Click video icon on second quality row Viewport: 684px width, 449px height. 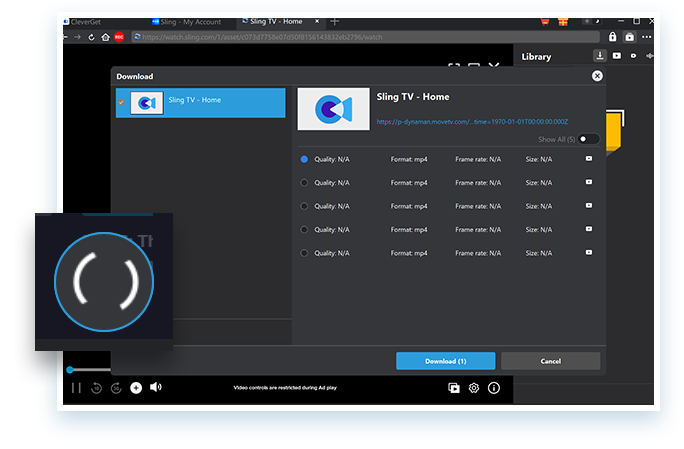589,182
